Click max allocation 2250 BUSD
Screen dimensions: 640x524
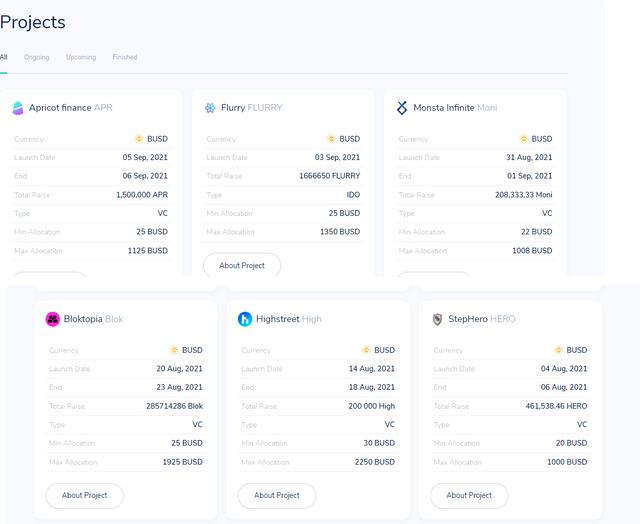pos(375,462)
